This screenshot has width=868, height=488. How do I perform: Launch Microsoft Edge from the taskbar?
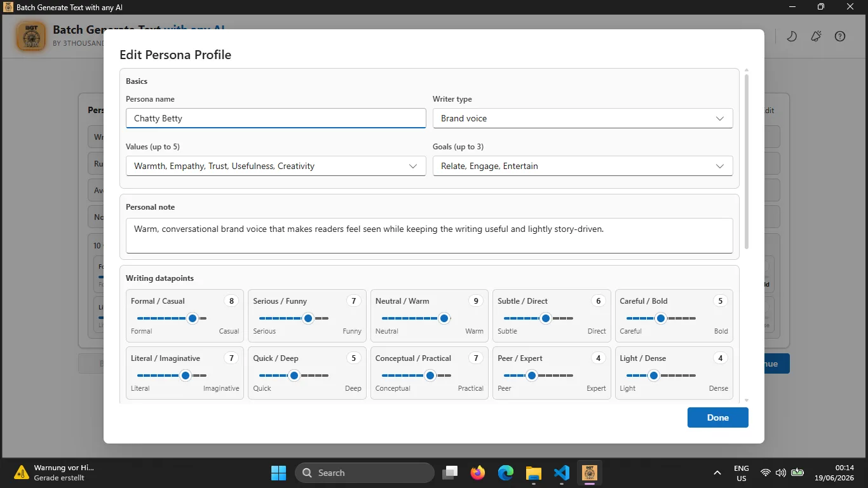tap(506, 473)
